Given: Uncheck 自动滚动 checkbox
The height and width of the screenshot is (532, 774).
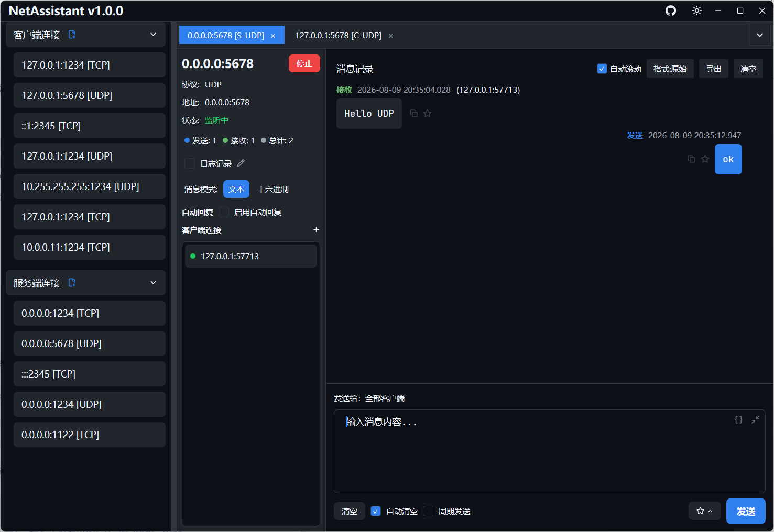Looking at the screenshot, I should tap(602, 69).
